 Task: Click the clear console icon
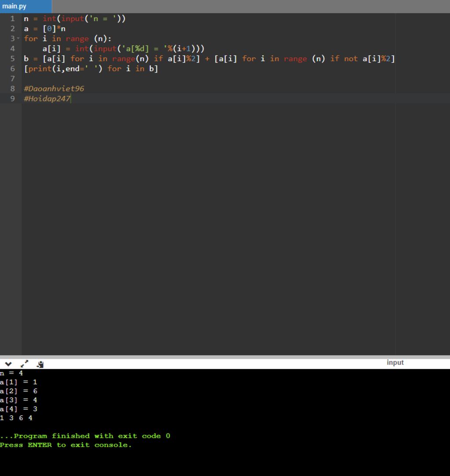click(x=40, y=364)
